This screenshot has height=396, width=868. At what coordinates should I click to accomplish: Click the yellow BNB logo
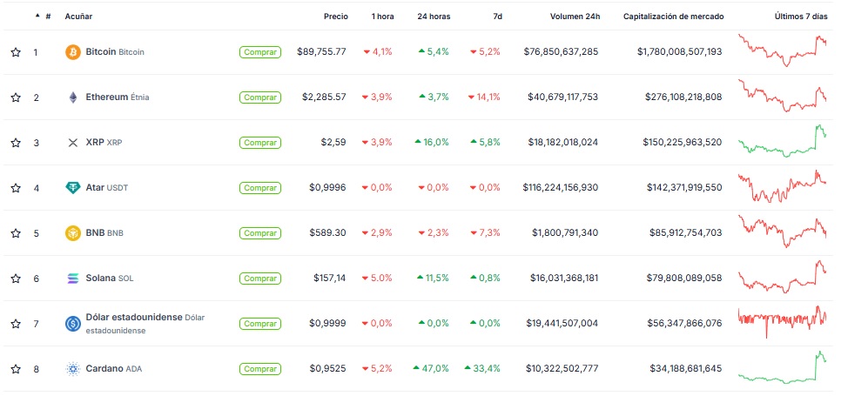(x=73, y=233)
